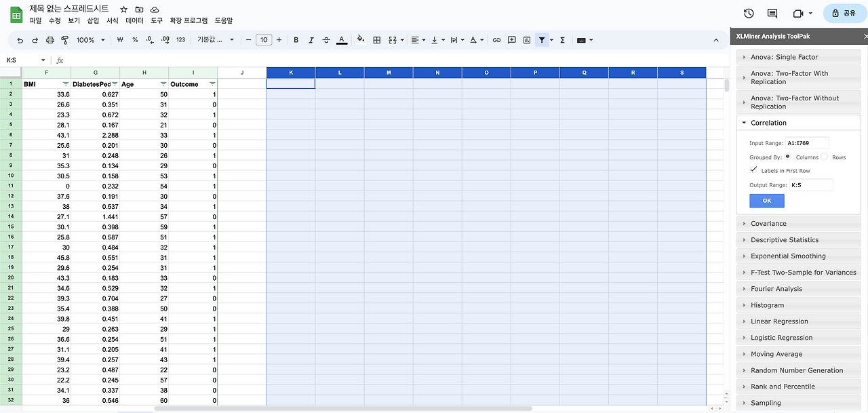Apply currency format with the ₩ icon
Image resolution: width=868 pixels, height=413 pixels.
120,40
